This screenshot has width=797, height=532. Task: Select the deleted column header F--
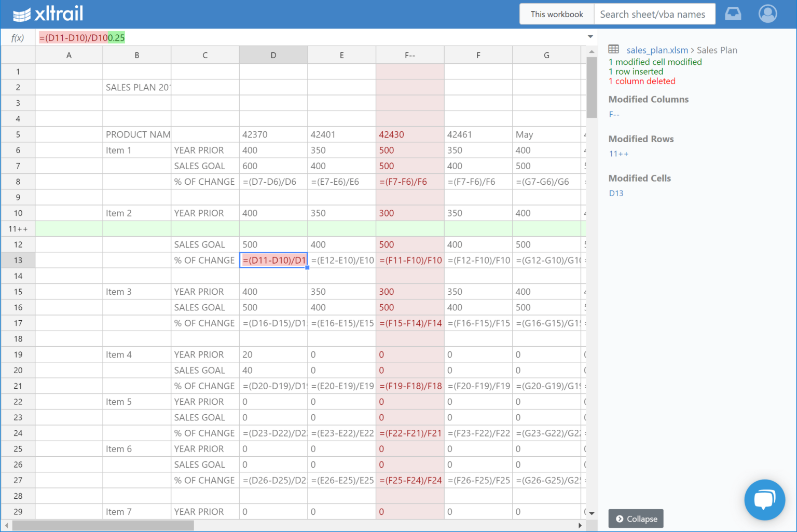coord(410,54)
